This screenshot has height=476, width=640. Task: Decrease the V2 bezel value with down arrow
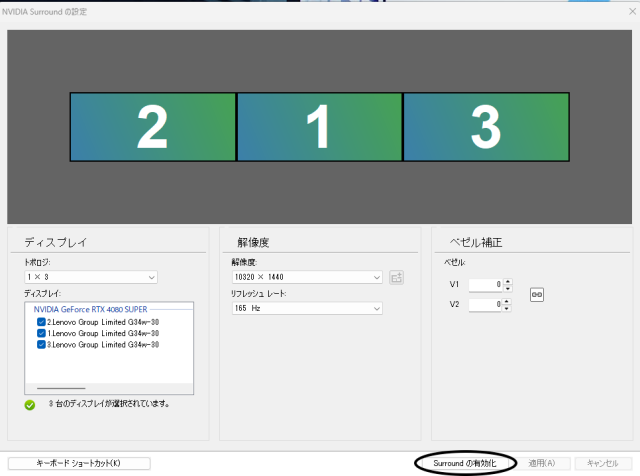pos(508,308)
